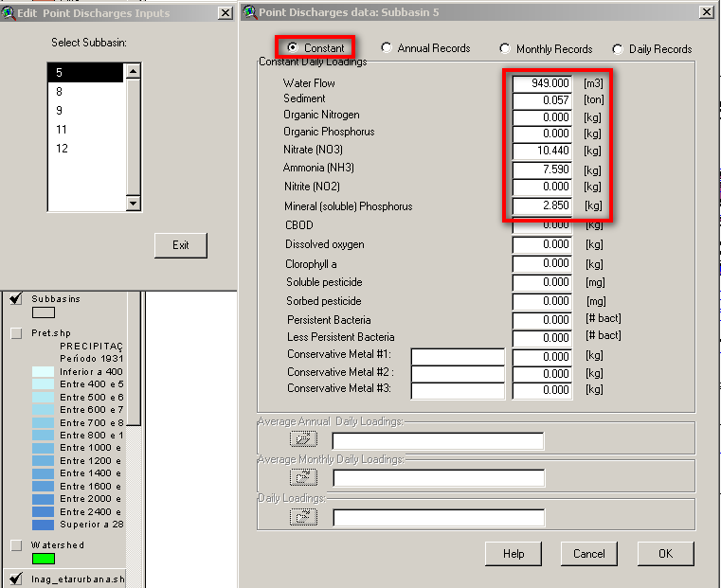Click the Average Annual Daily Loadings browse icon
Screen dimensions: 721x588
303,440
